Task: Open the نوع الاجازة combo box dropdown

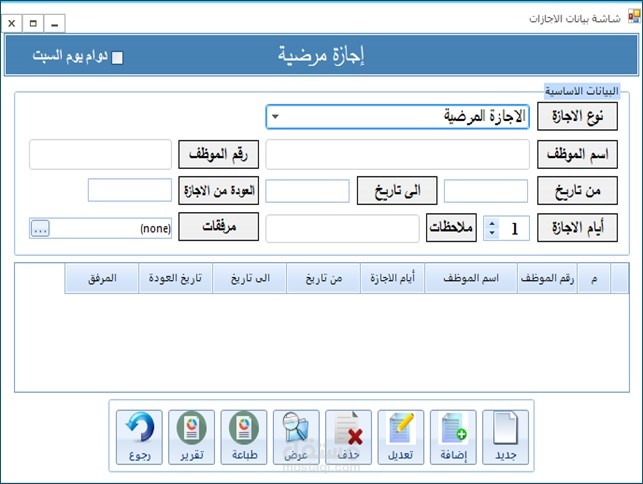Action: click(276, 117)
